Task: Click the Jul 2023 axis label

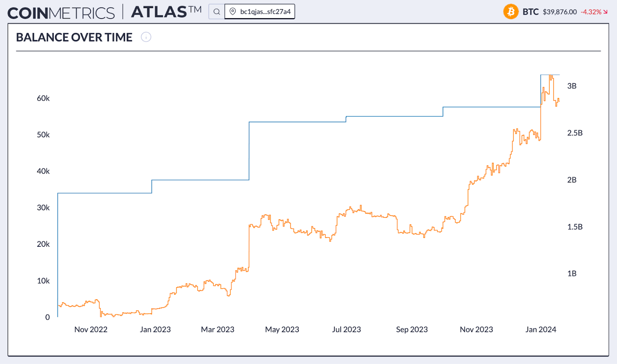Action: click(347, 329)
